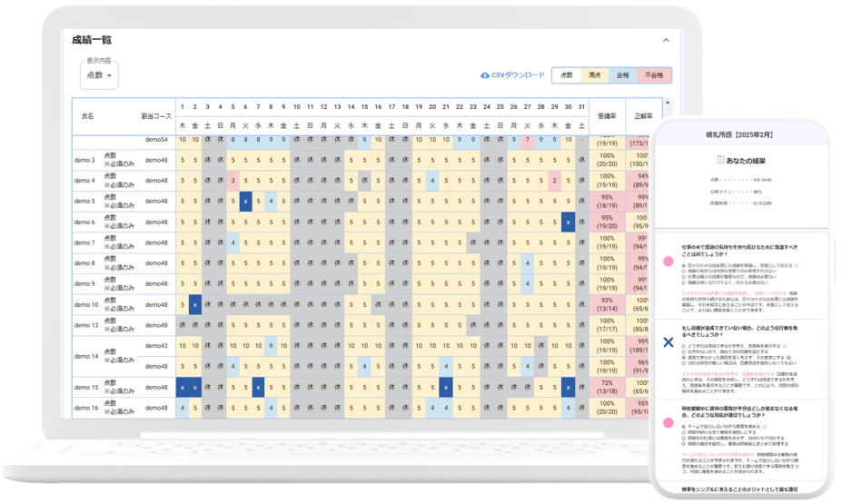The image size is (842, 504).
Task: Click the blue x cell in demo 5 row
Action: (245, 202)
